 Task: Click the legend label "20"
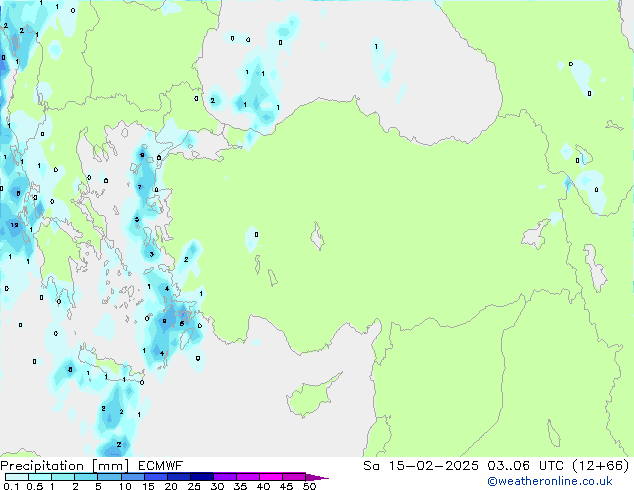tap(171, 486)
